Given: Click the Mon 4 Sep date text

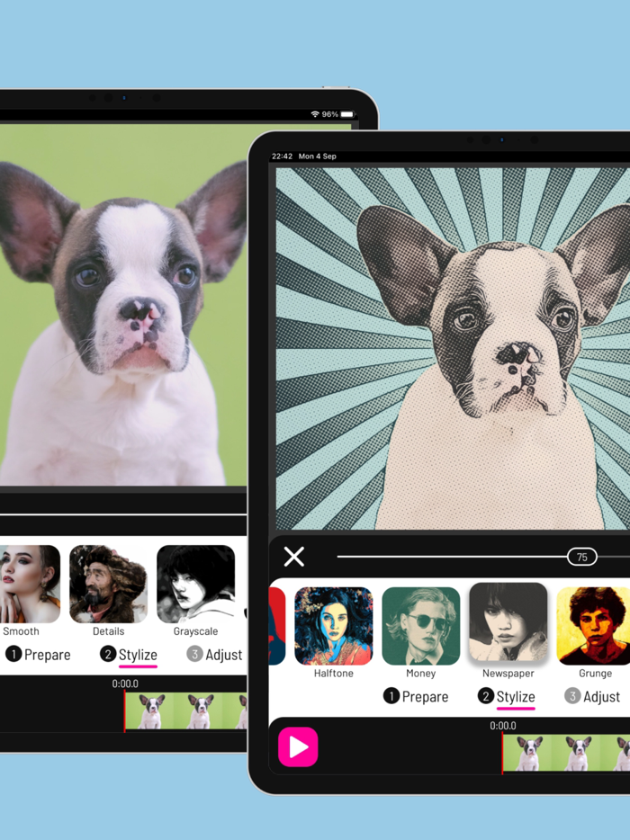Looking at the screenshot, I should pyautogui.click(x=318, y=156).
